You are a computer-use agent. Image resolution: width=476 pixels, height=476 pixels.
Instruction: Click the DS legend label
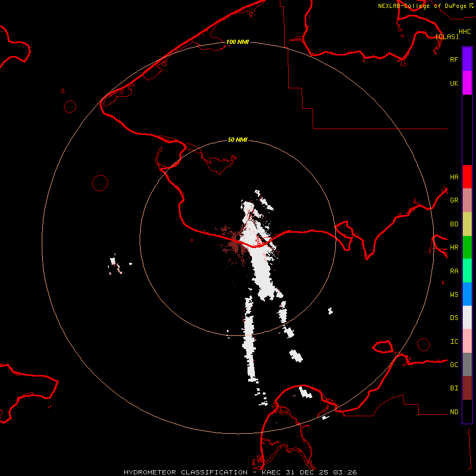(x=454, y=318)
